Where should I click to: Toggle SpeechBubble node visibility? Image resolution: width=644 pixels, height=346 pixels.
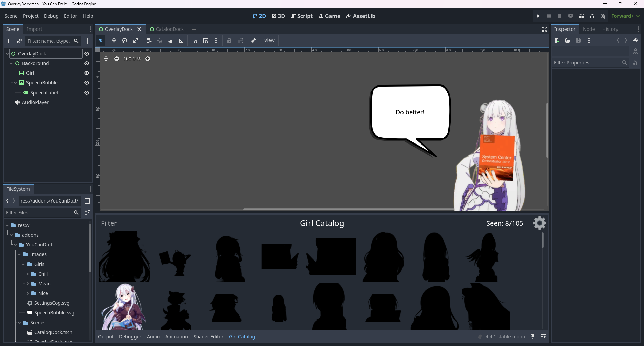87,83
